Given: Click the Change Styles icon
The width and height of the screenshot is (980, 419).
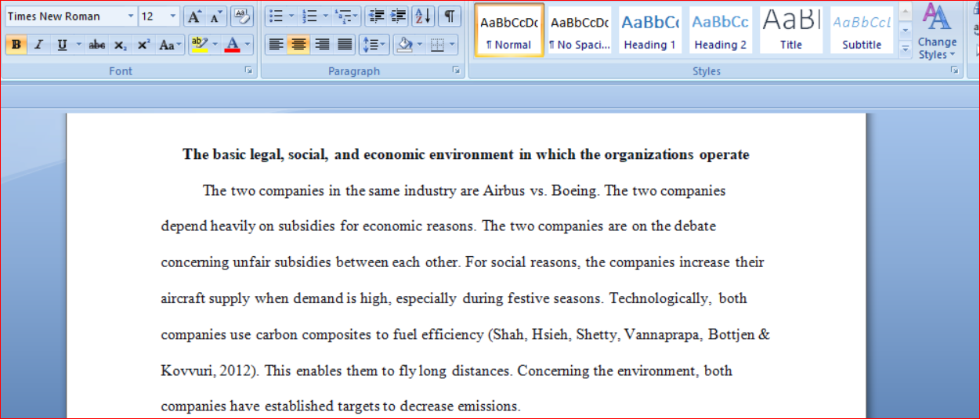Looking at the screenshot, I should tap(937, 32).
